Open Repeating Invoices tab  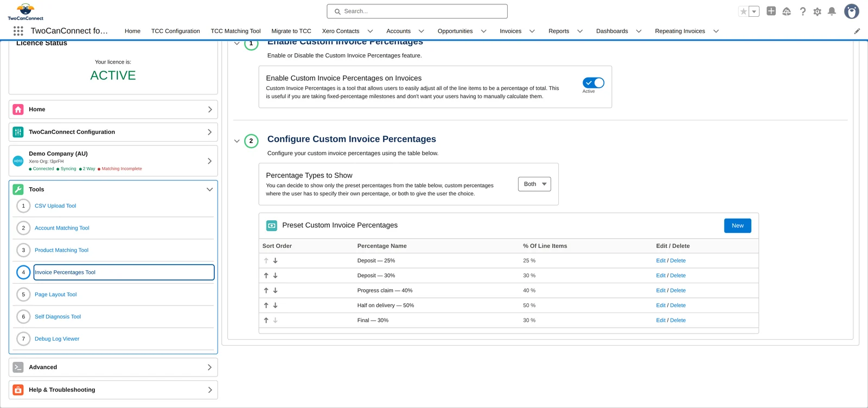pyautogui.click(x=680, y=31)
